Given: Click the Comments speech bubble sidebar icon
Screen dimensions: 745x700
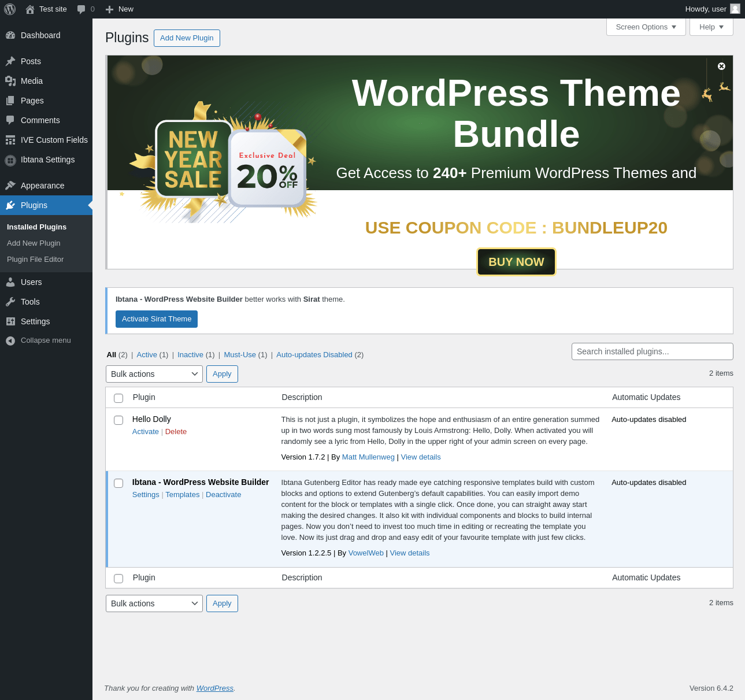Looking at the screenshot, I should tap(10, 120).
